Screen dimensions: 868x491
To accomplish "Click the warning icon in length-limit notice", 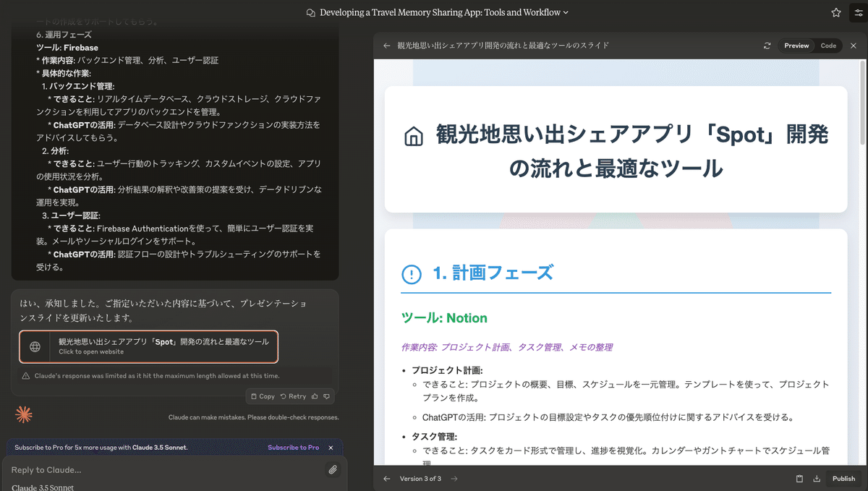I will click(26, 376).
